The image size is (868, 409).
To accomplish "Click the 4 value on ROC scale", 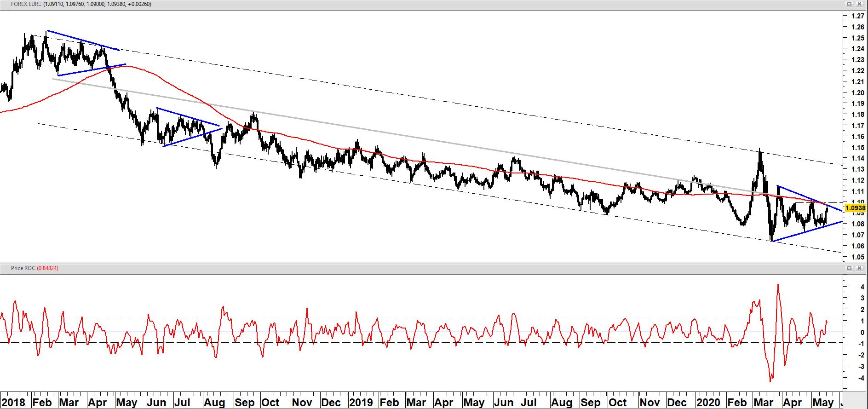I will [x=858, y=287].
